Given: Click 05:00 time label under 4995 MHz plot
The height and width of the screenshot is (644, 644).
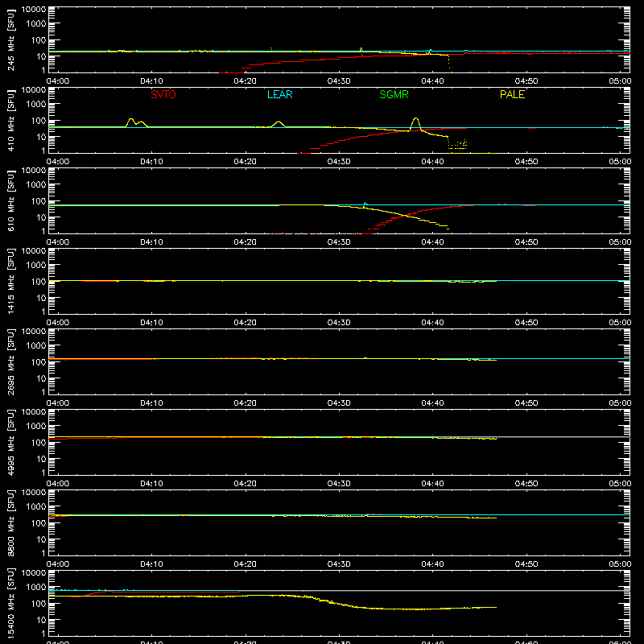Looking at the screenshot, I should pyautogui.click(x=620, y=484).
